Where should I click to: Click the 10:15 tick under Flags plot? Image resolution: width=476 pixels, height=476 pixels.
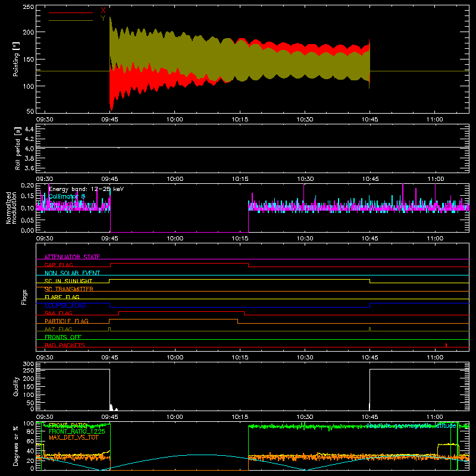[x=240, y=358]
